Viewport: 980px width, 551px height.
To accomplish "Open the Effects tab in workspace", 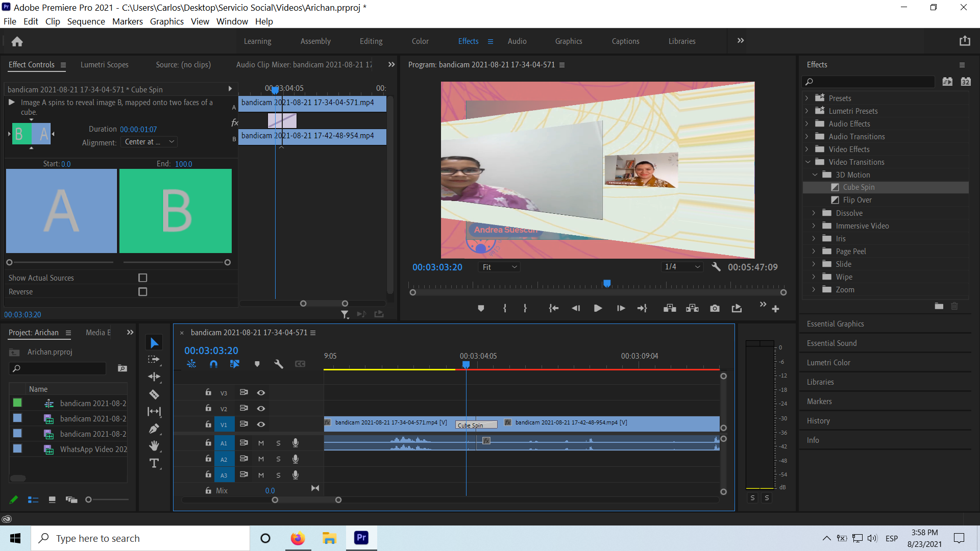I will pyautogui.click(x=468, y=41).
